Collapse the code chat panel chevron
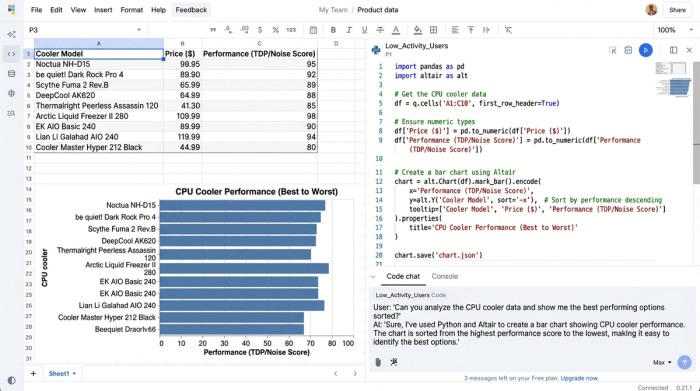700x391 pixels. (373, 277)
